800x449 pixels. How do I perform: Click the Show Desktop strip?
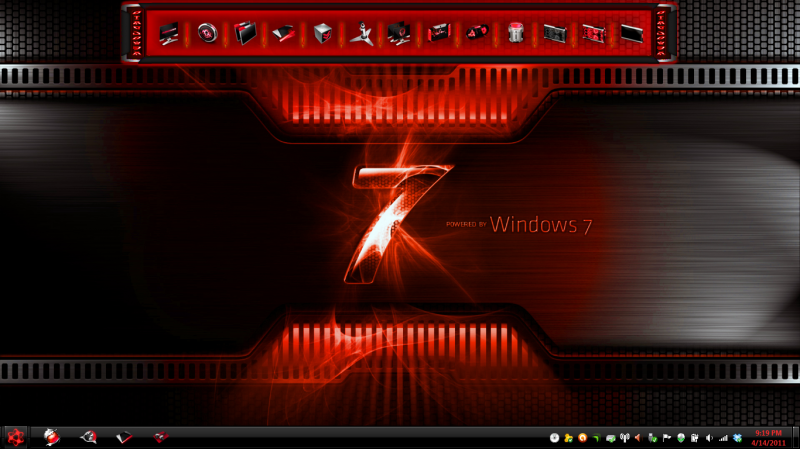point(796,438)
